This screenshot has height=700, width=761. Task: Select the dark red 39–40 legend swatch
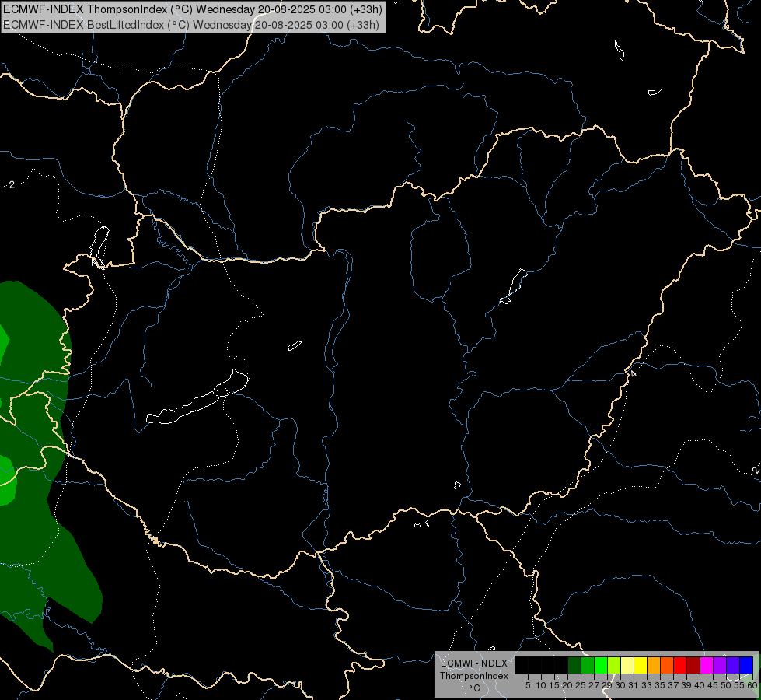pos(693,665)
